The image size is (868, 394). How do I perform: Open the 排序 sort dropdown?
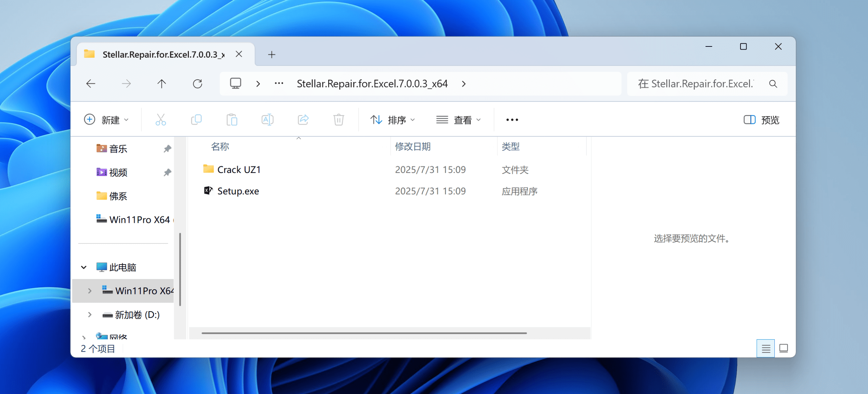coord(393,120)
